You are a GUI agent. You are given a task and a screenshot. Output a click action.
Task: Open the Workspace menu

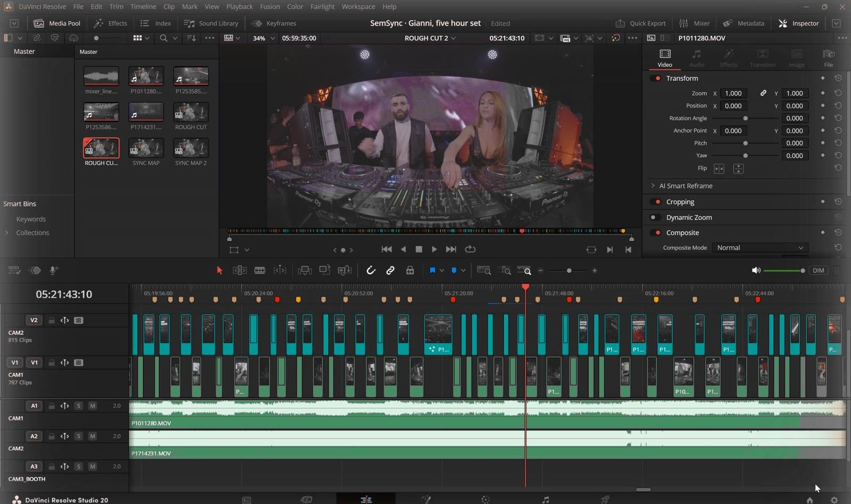pyautogui.click(x=358, y=6)
